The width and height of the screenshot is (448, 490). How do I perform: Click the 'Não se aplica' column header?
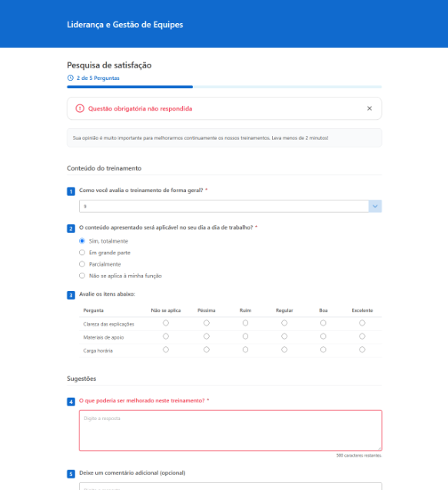point(166,310)
